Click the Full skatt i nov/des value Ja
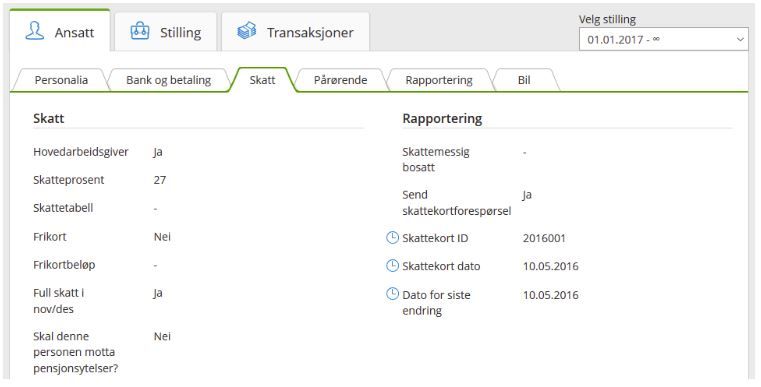The image size is (761, 387). coord(158,293)
